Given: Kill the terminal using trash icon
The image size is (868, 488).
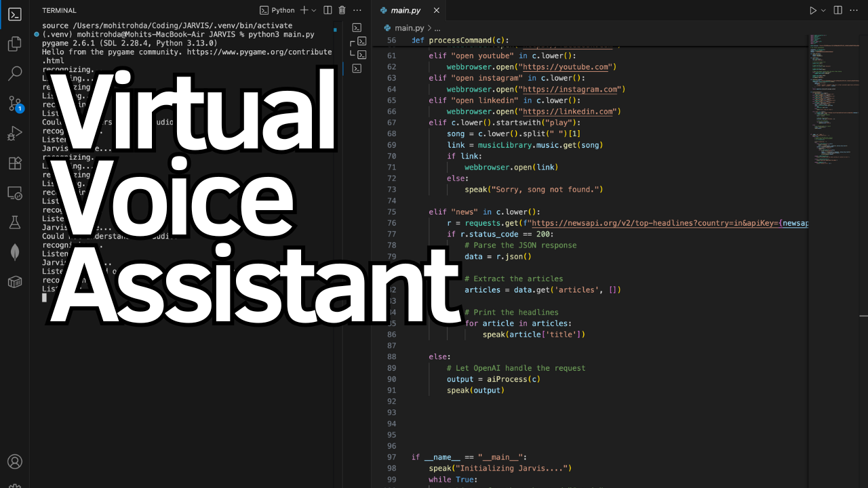Looking at the screenshot, I should point(342,10).
